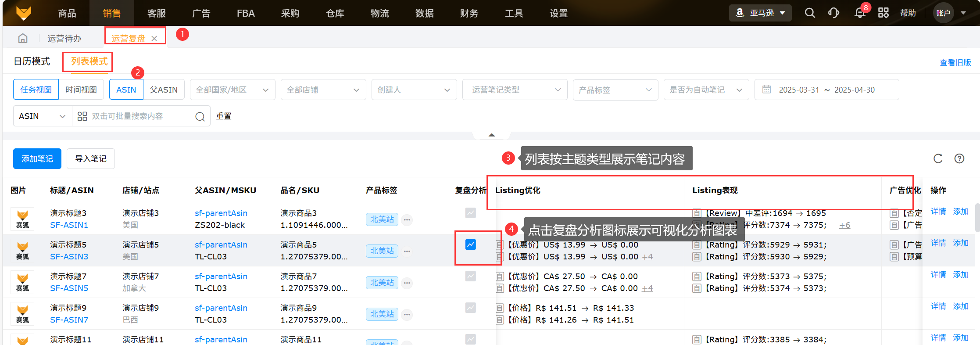Click note icon beside 评分数:5373 Rating
The width and height of the screenshot is (980, 345).
click(697, 277)
